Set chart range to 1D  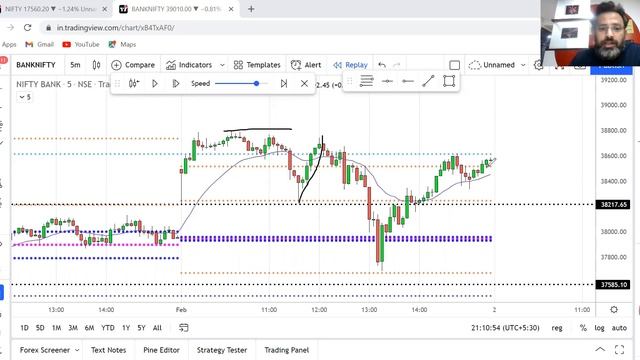pos(24,328)
